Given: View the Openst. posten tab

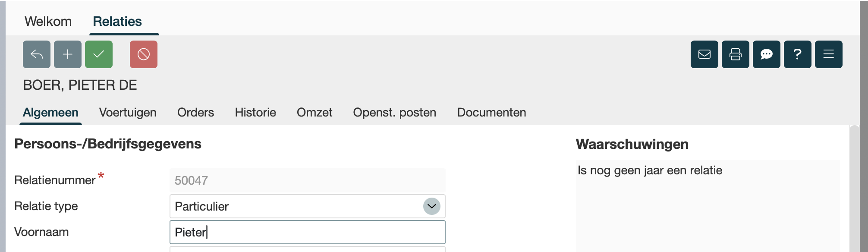Looking at the screenshot, I should [x=394, y=113].
